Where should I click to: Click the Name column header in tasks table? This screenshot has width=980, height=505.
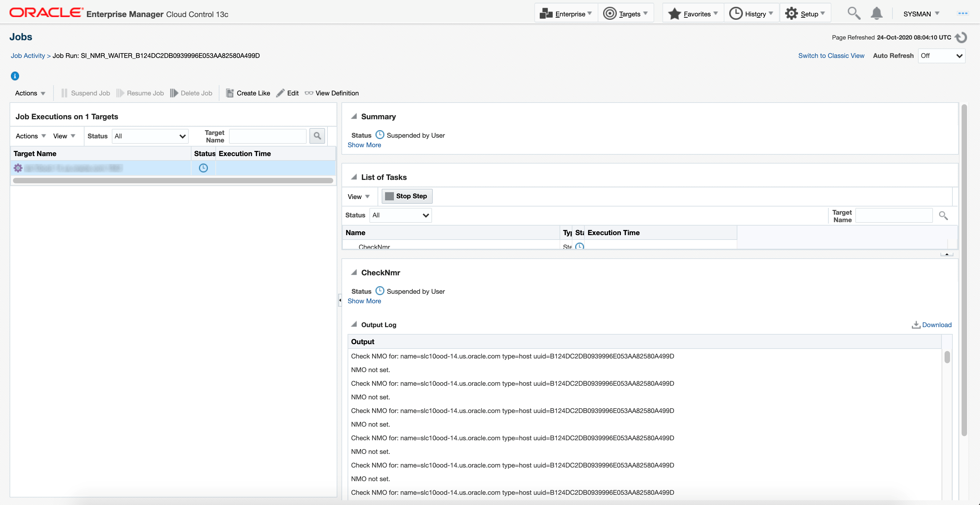coord(451,232)
